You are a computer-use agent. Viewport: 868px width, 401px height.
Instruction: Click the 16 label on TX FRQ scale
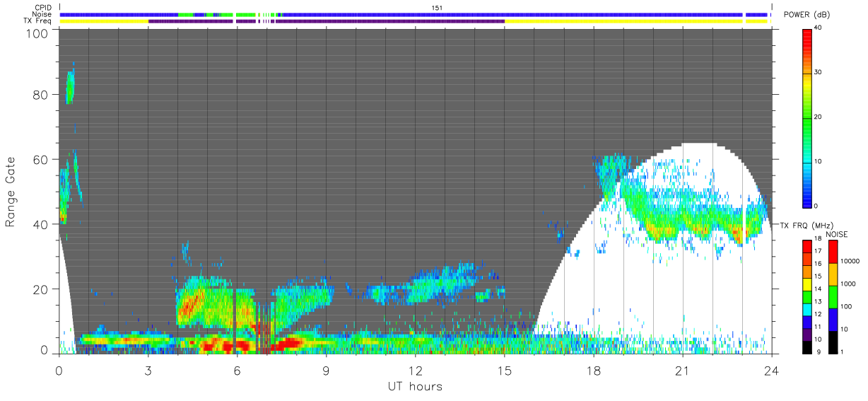(818, 264)
